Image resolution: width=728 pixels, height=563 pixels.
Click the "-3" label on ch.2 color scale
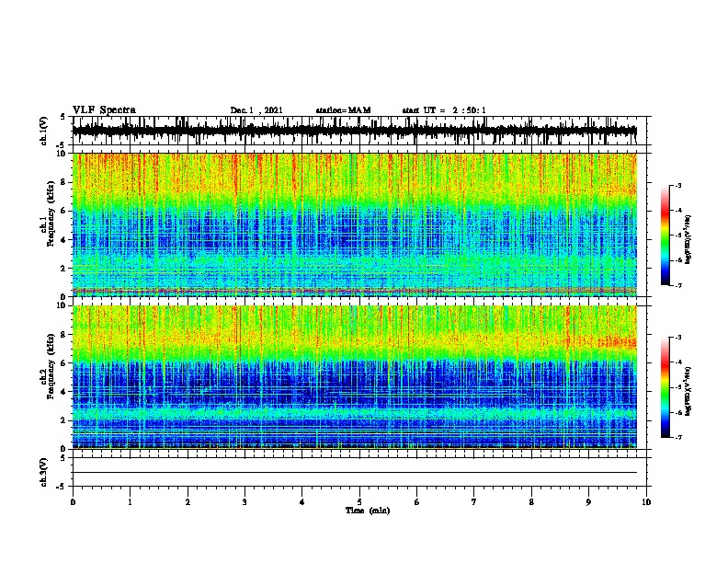tap(678, 338)
